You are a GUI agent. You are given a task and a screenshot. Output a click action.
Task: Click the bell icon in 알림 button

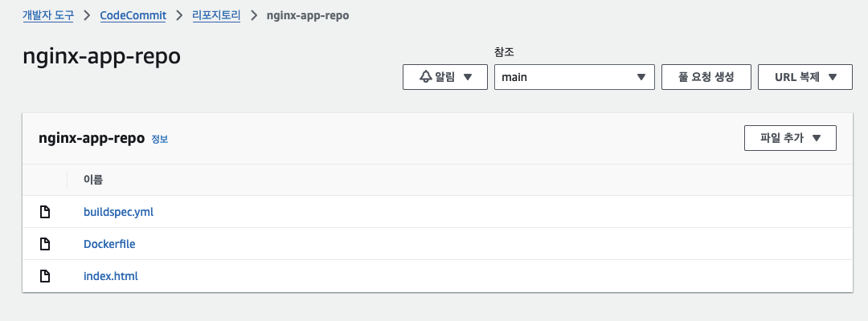click(426, 77)
